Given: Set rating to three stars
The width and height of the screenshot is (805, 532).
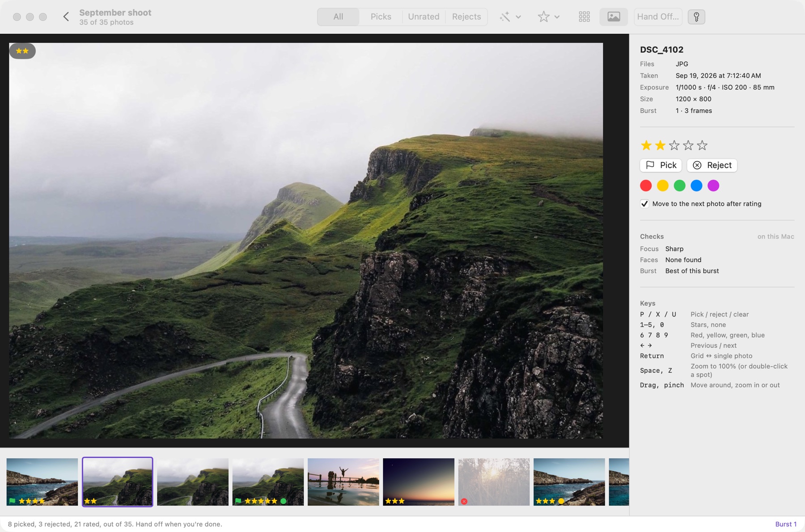Looking at the screenshot, I should tap(674, 145).
